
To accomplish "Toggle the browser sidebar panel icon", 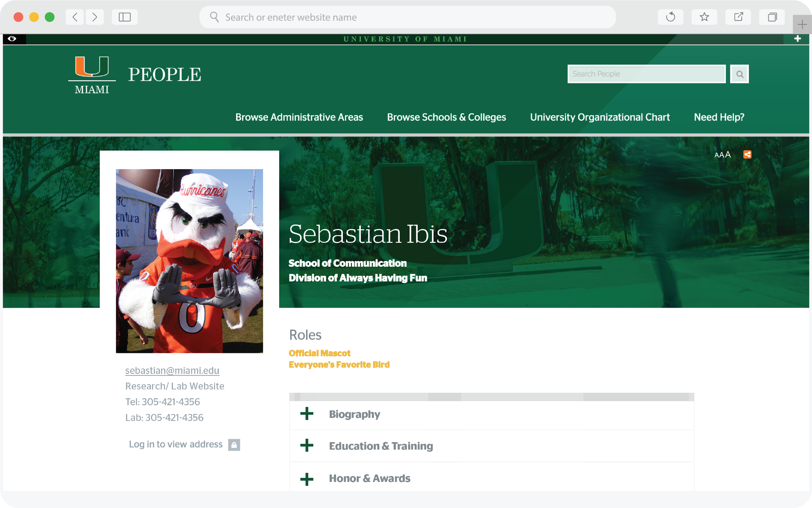I will tap(124, 17).
